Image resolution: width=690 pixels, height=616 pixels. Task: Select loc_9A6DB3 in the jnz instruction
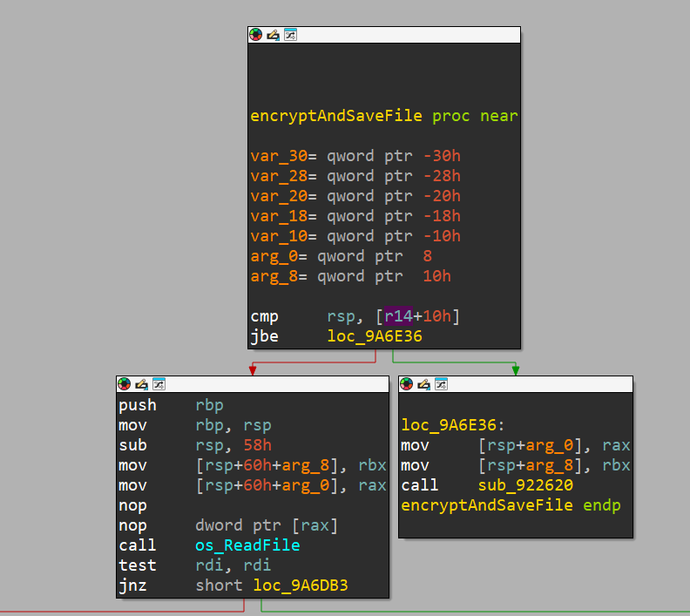coord(301,586)
